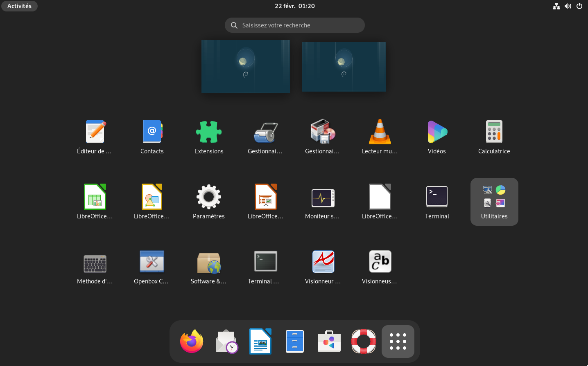Click the Activités button
588x366 pixels.
tap(19, 6)
